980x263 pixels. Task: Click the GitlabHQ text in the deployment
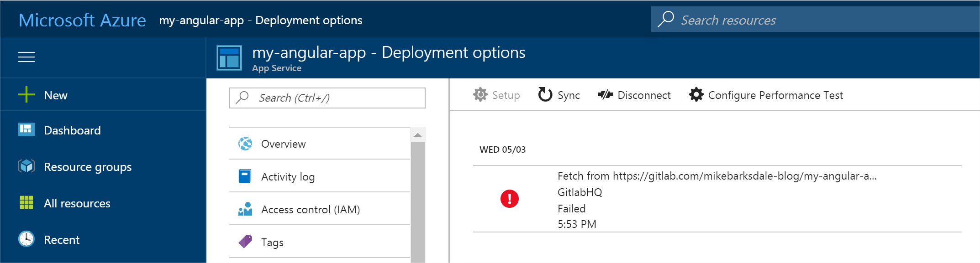580,192
